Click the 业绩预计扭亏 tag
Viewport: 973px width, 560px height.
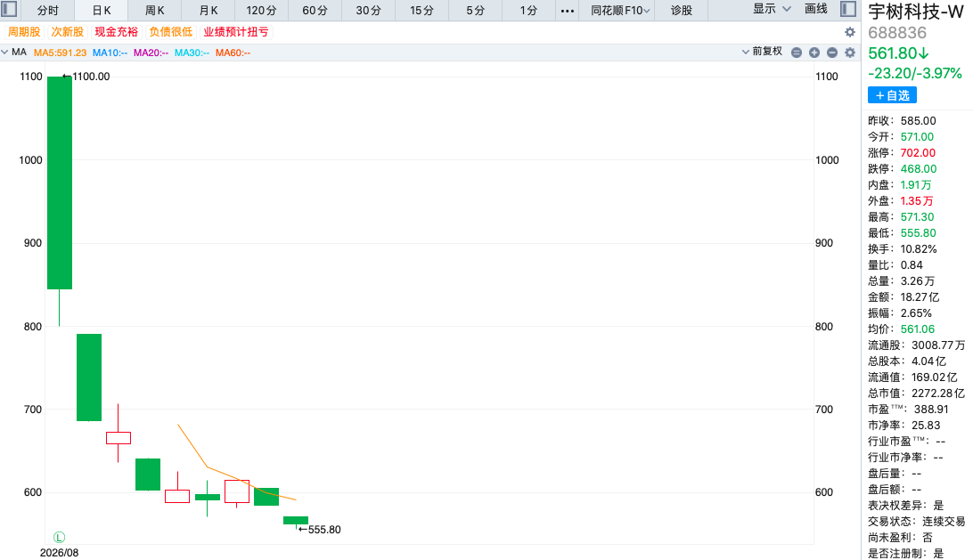point(236,32)
